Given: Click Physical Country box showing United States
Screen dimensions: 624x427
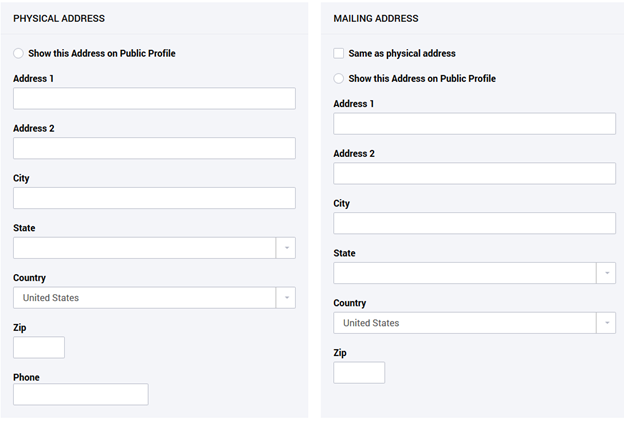Looking at the screenshot, I should click(x=143, y=298).
